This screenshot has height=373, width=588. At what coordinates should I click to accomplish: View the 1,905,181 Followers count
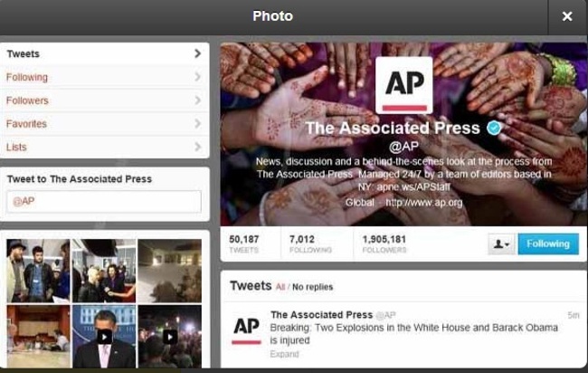coord(384,244)
